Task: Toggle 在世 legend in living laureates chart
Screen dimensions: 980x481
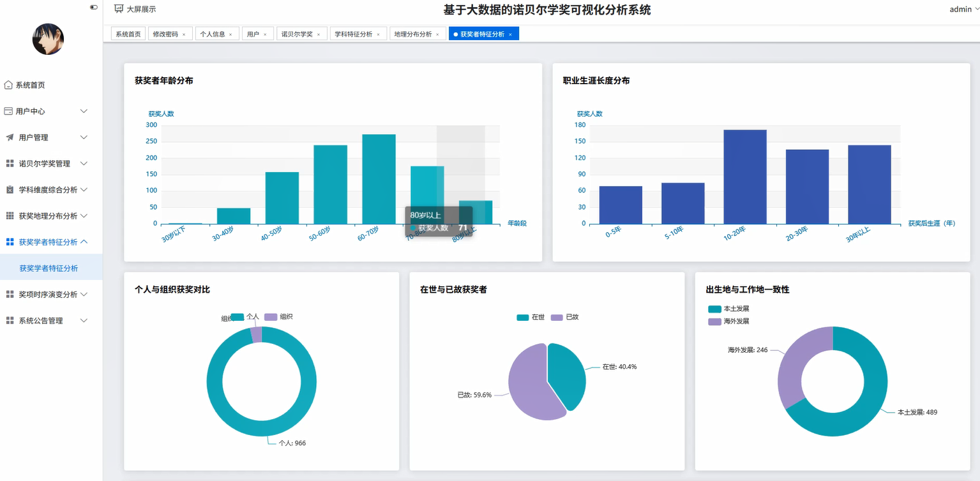Action: point(531,317)
